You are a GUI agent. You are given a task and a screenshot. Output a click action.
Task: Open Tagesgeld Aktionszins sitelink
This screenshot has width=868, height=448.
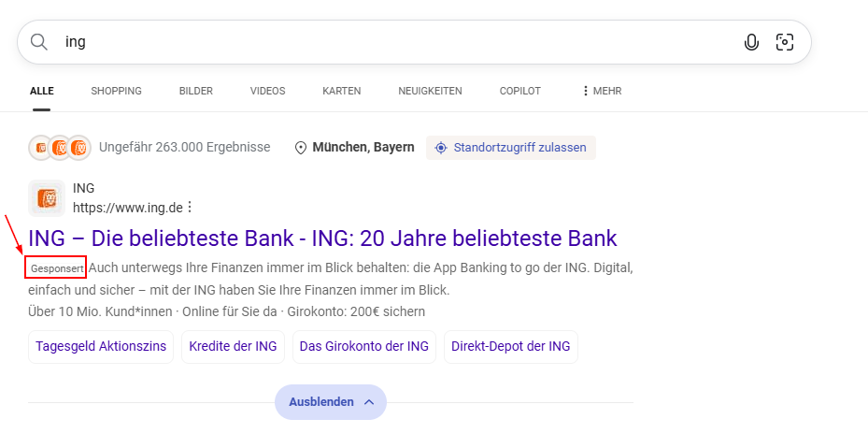click(101, 347)
